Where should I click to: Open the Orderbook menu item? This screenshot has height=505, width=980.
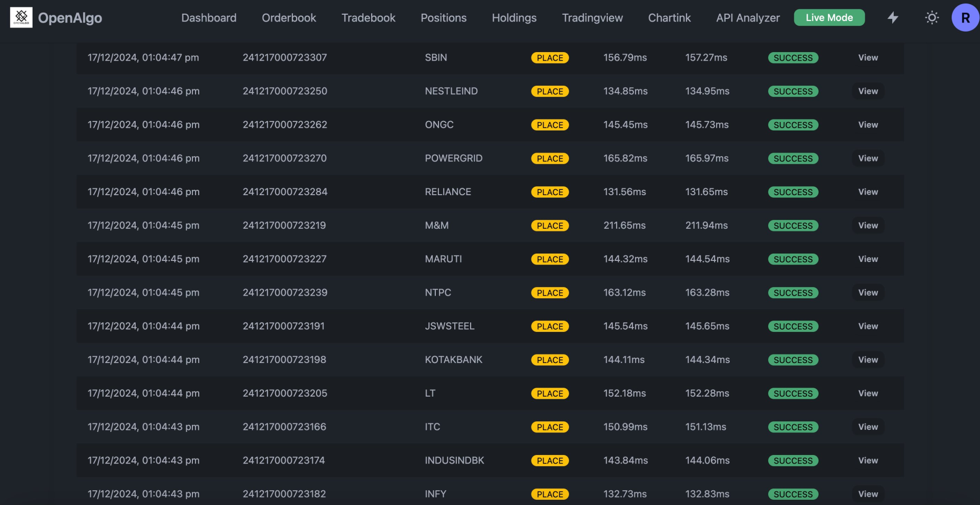coord(289,18)
